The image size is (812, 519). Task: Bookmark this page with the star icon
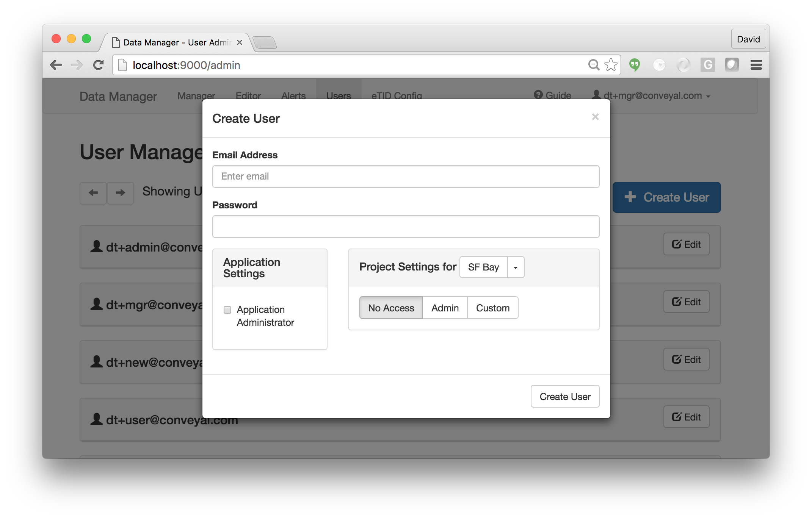[611, 65]
